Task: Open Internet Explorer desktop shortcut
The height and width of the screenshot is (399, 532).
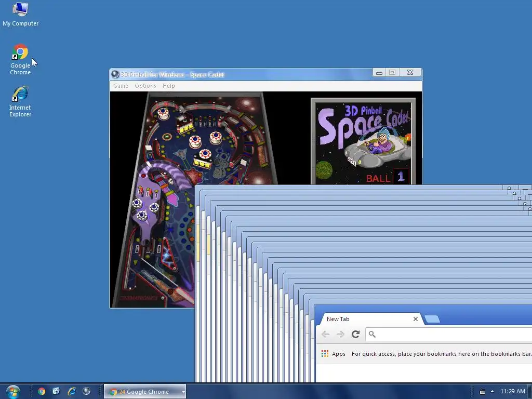Action: (20, 102)
